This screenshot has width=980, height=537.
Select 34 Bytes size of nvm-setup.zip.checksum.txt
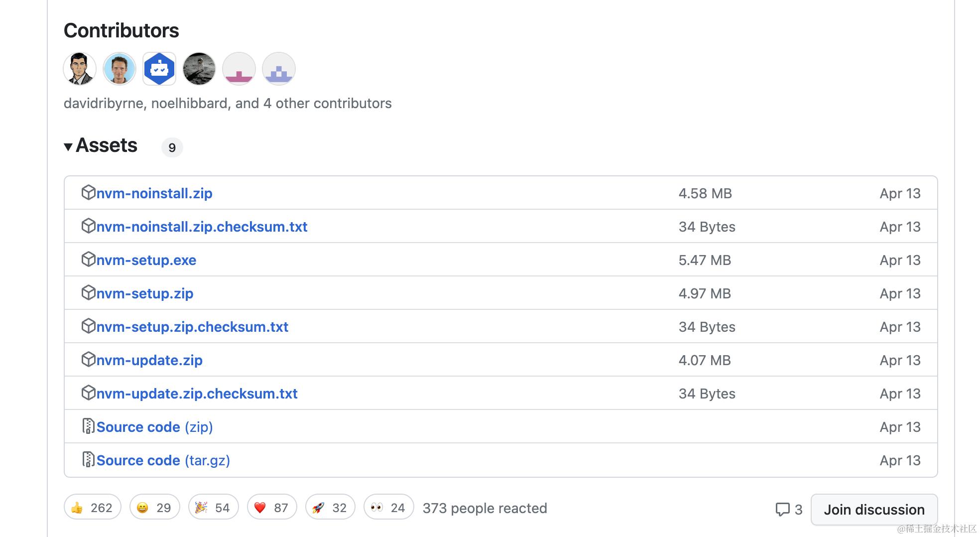point(707,327)
